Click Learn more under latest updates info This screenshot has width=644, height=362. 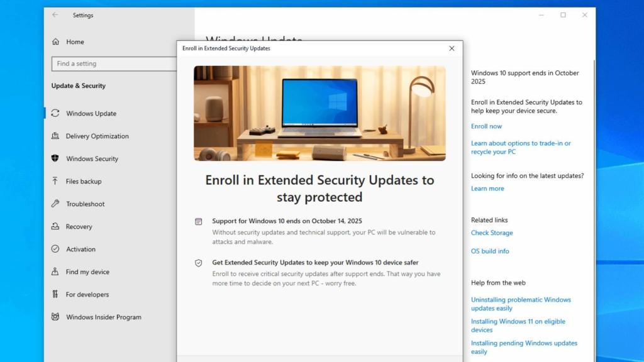pyautogui.click(x=487, y=188)
